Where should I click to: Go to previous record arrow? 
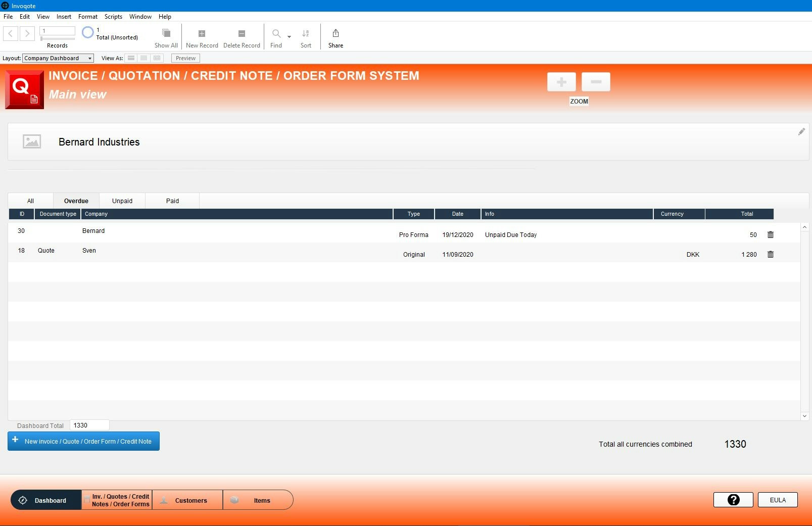(x=11, y=34)
